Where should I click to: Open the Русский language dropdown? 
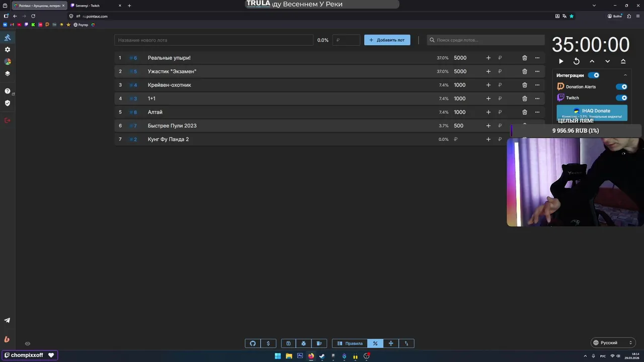click(x=613, y=343)
